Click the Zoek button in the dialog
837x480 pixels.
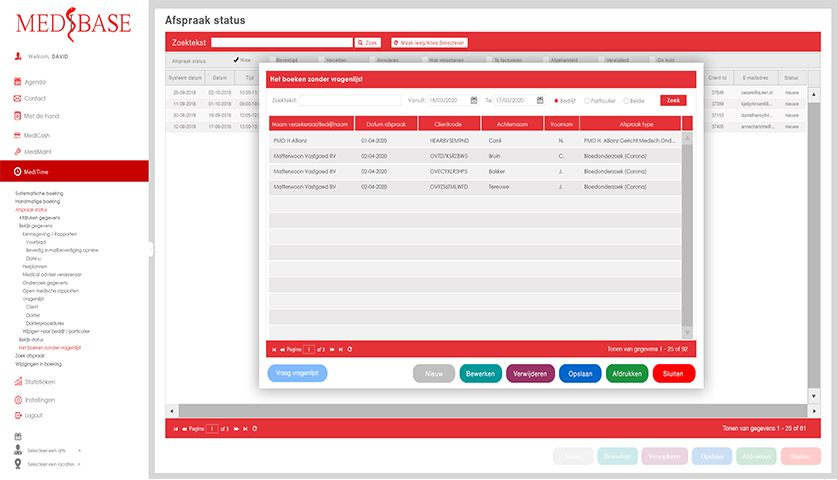coord(673,100)
